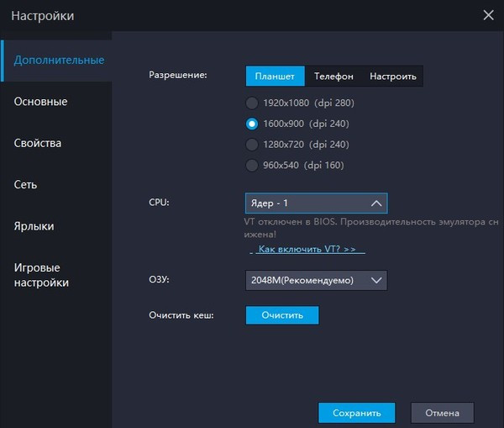Open the Свойства settings section
The width and height of the screenshot is (504, 428).
point(38,143)
